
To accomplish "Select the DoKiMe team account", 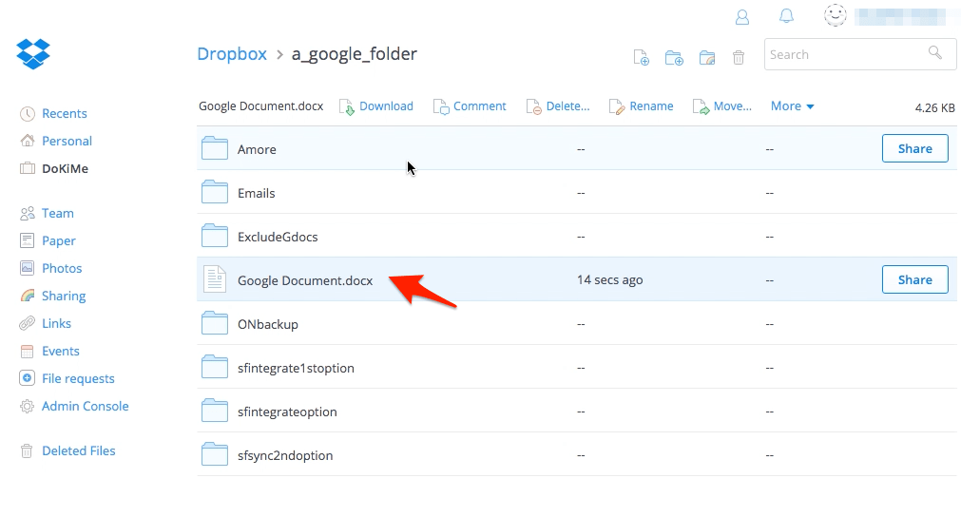I will pyautogui.click(x=65, y=169).
